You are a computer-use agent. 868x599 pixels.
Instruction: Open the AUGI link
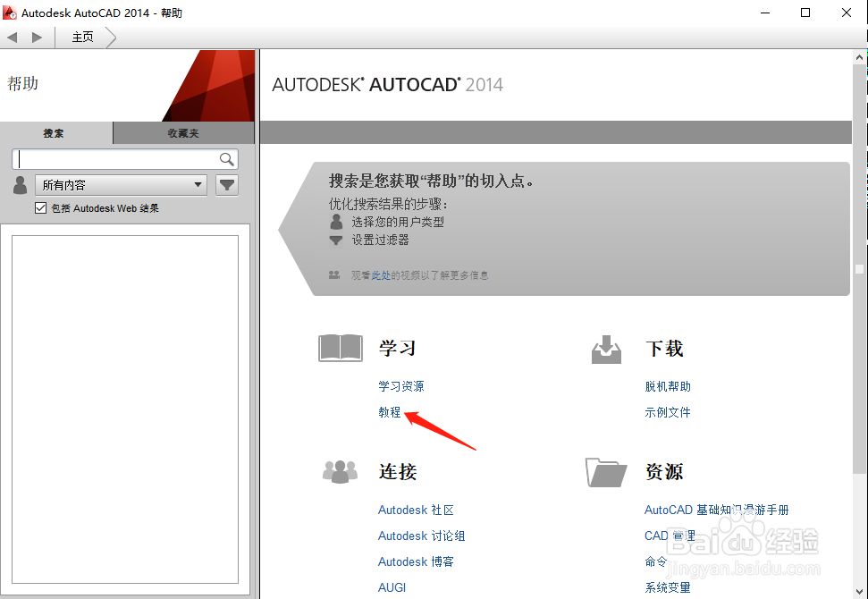point(392,588)
